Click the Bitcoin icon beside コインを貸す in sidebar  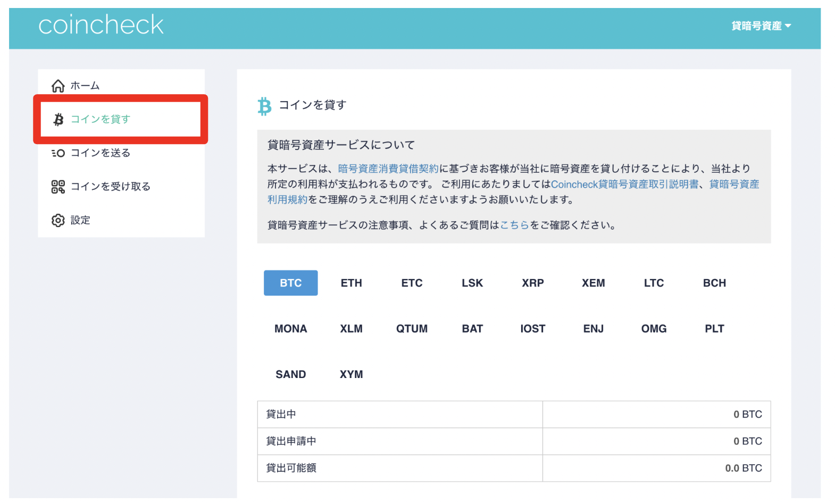coord(59,119)
